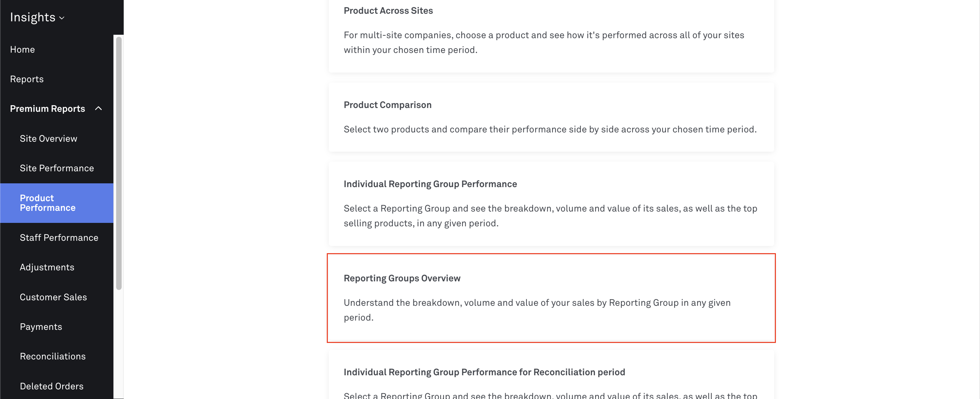980x399 pixels.
Task: Open Individual Reporting Group Performance report
Action: [x=551, y=204]
